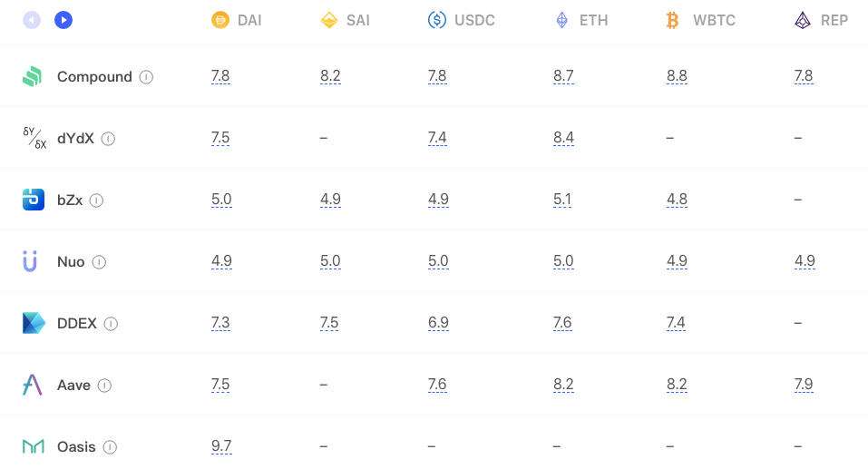
Task: Click Aave 7.9 REP score
Action: click(804, 385)
